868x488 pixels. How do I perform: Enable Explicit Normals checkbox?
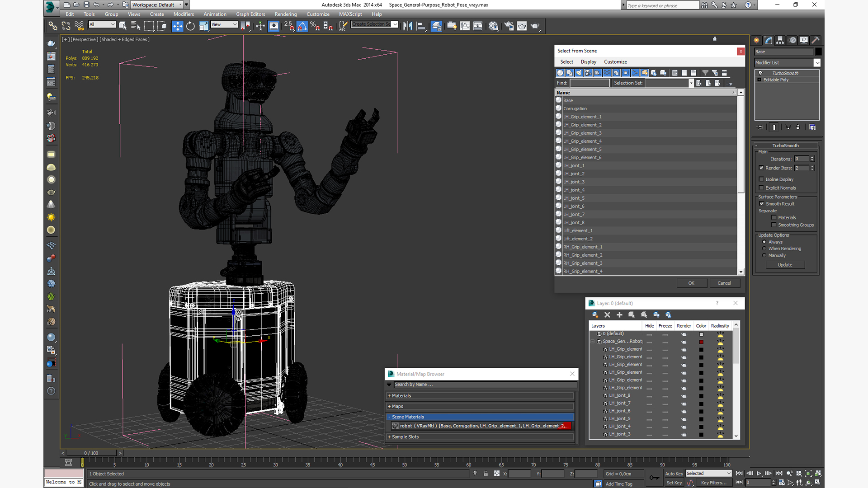point(762,188)
